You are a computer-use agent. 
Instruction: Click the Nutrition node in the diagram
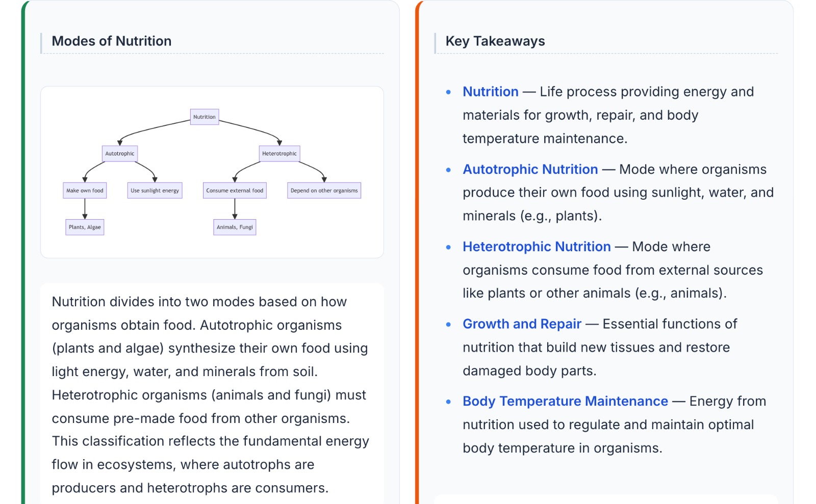pos(205,117)
